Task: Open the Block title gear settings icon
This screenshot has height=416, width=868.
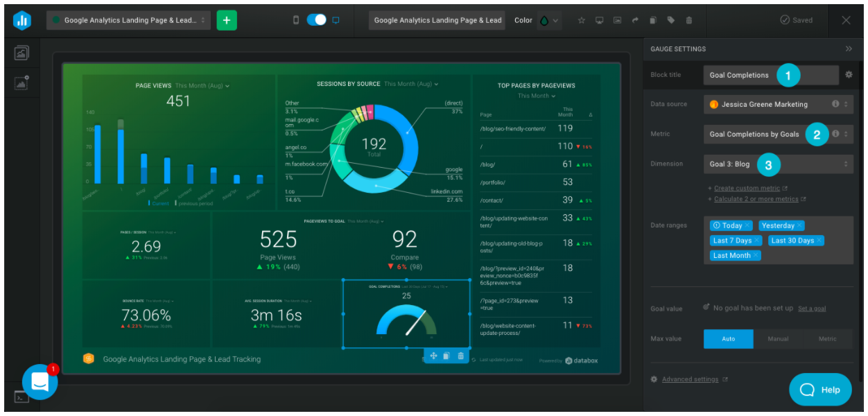Action: coord(849,75)
